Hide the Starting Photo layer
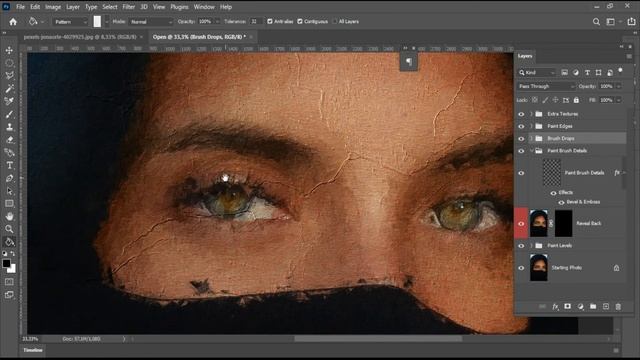 (521, 268)
